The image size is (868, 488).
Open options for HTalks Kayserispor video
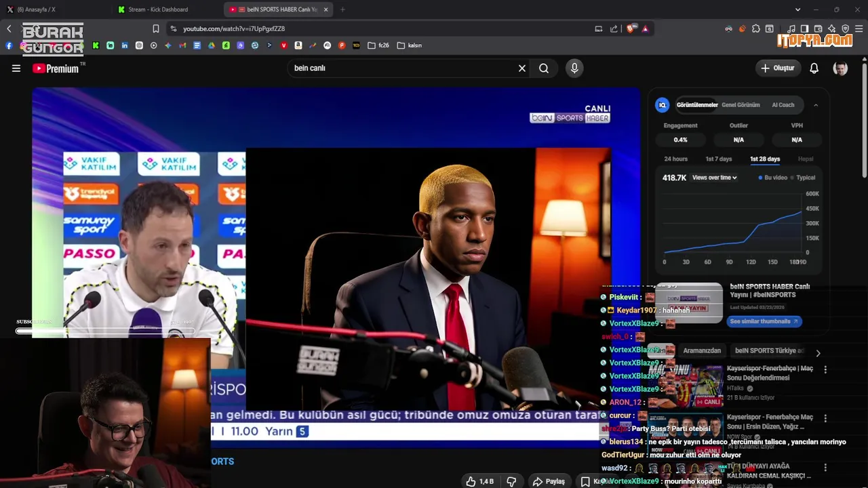[x=825, y=369]
